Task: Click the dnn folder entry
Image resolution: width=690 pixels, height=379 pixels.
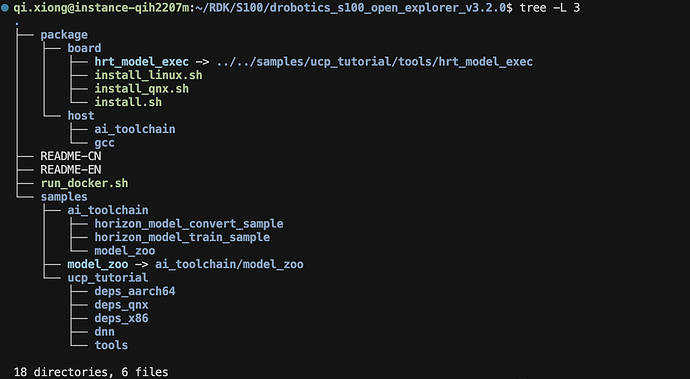Action: (104, 332)
